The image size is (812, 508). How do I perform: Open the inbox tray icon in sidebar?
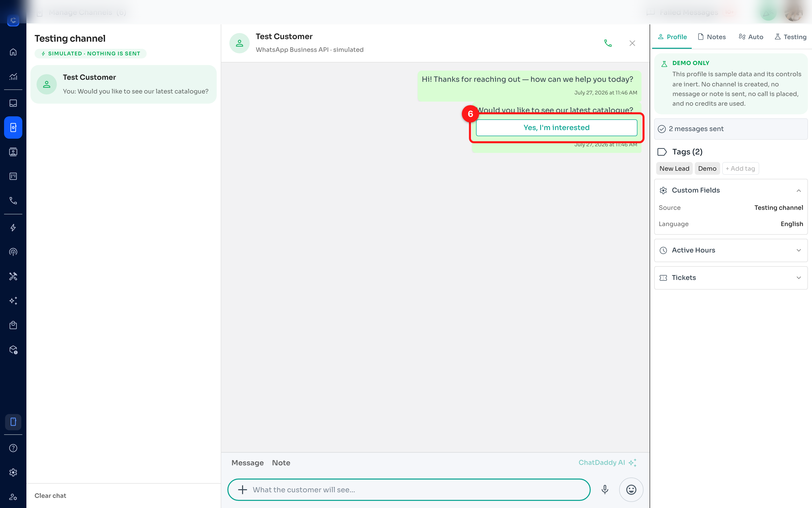[x=13, y=103]
